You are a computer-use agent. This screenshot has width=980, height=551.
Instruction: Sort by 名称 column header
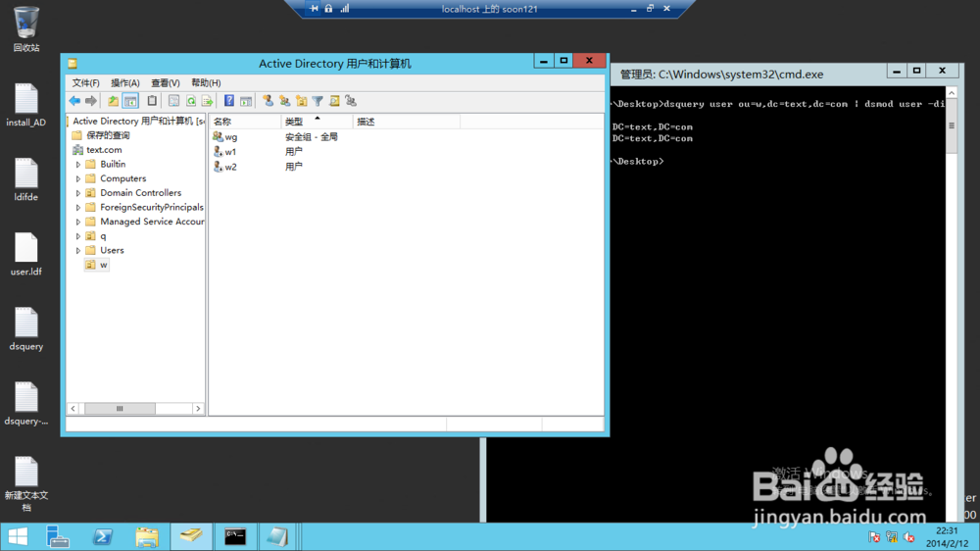[245, 122]
